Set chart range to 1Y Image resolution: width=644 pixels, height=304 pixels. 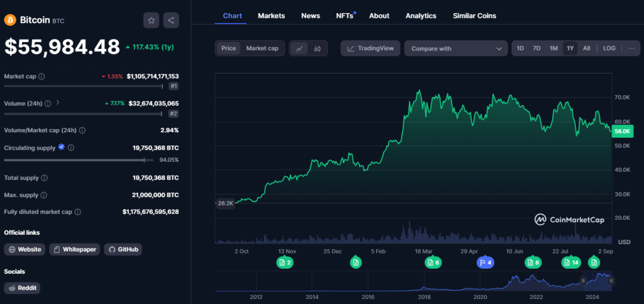[570, 48]
